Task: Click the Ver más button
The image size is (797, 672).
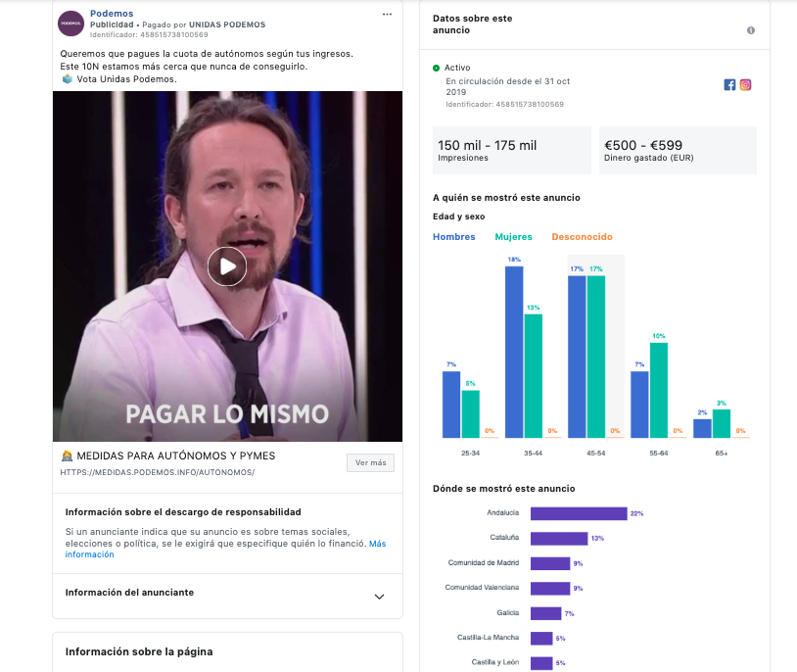Action: click(x=370, y=462)
